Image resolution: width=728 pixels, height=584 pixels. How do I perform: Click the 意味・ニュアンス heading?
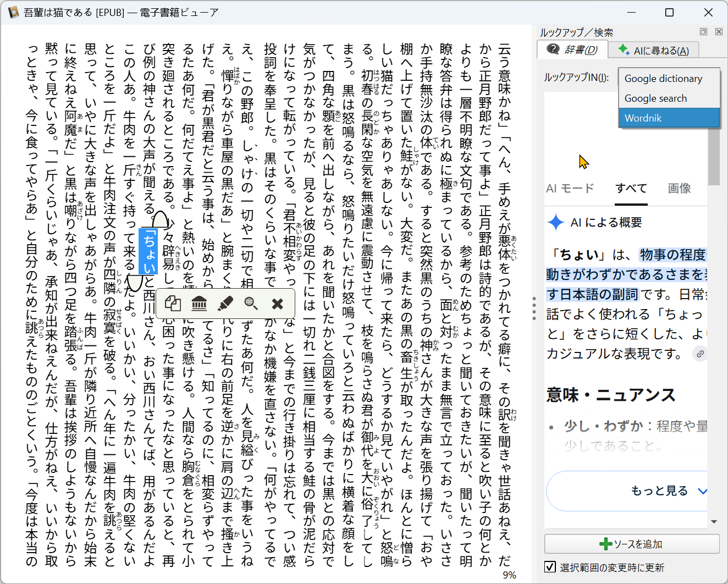[x=611, y=395]
